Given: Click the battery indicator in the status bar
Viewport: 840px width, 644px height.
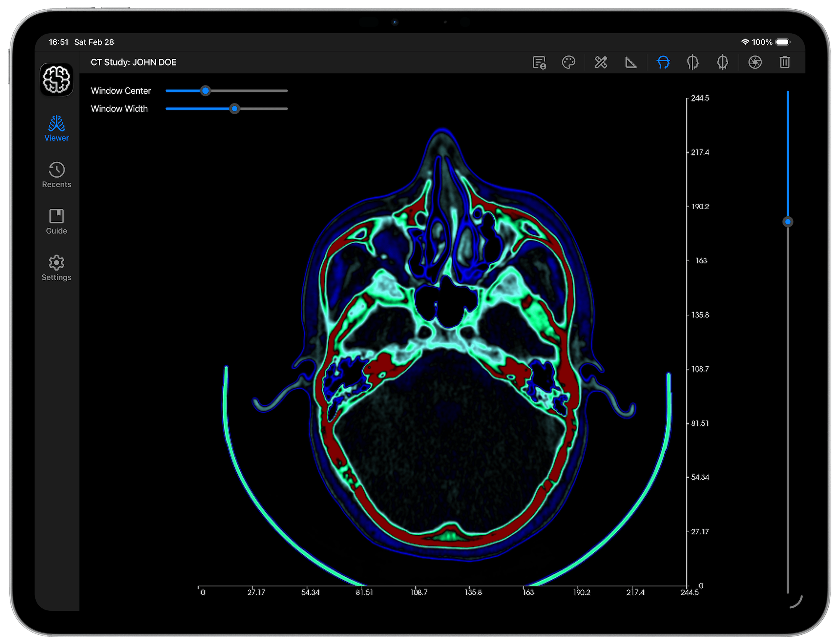Looking at the screenshot, I should click(784, 42).
